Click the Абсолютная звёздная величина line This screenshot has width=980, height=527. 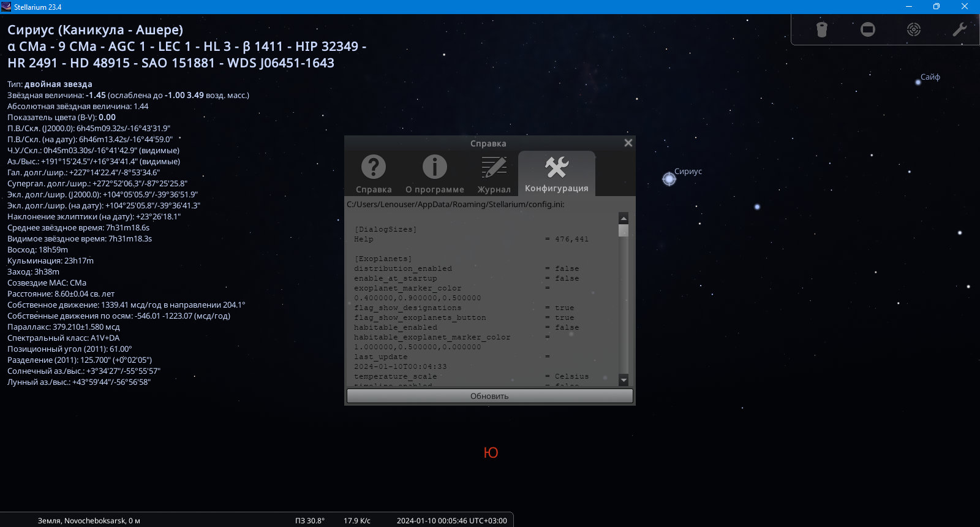point(78,106)
